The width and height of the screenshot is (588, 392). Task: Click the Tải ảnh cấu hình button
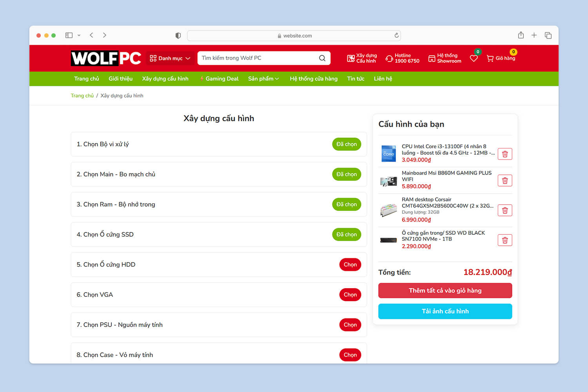(x=445, y=311)
